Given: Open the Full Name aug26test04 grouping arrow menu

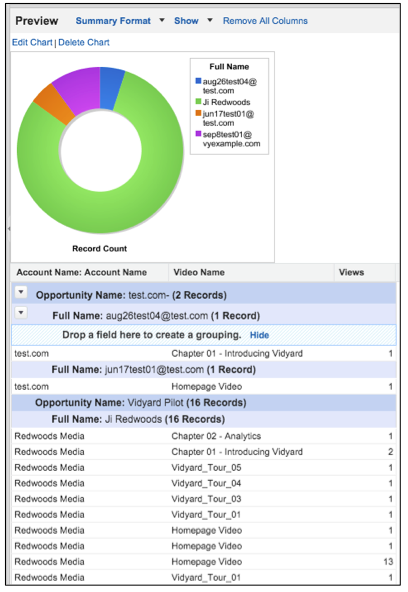Looking at the screenshot, I should [21, 313].
